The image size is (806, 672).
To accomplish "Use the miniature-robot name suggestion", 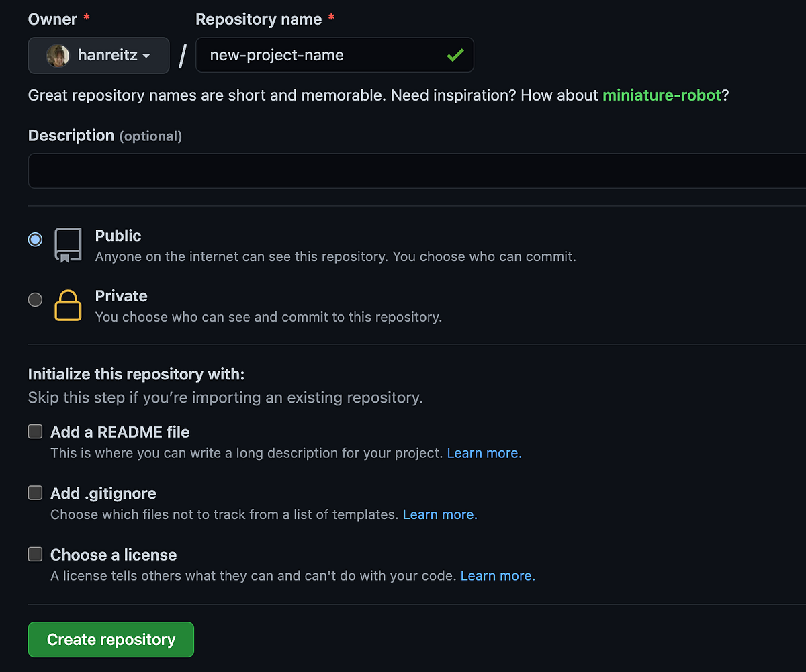I will pos(662,95).
